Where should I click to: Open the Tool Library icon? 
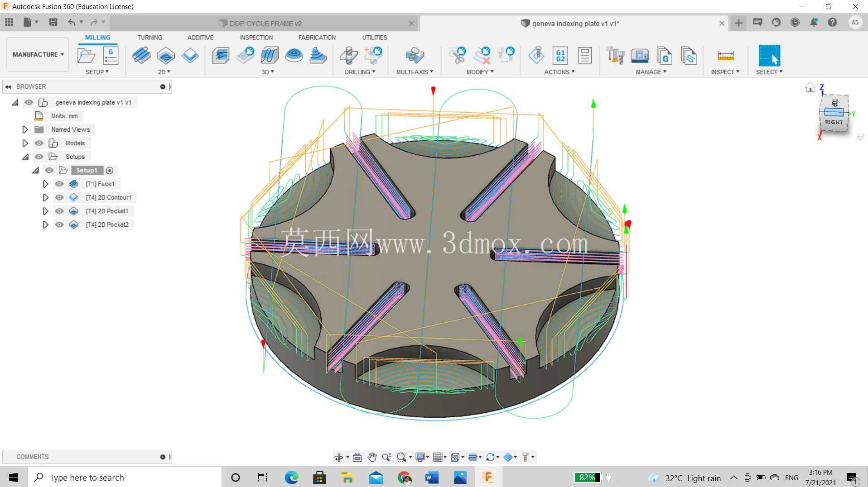pyautogui.click(x=615, y=56)
